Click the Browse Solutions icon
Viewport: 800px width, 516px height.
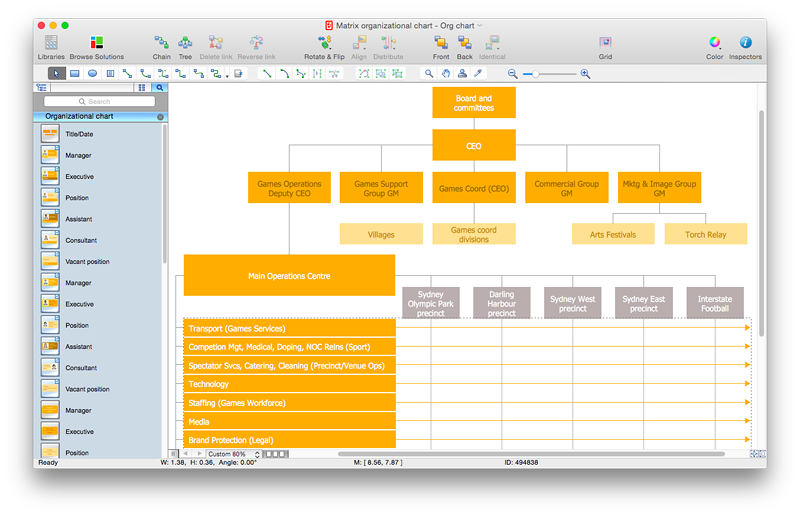click(97, 43)
